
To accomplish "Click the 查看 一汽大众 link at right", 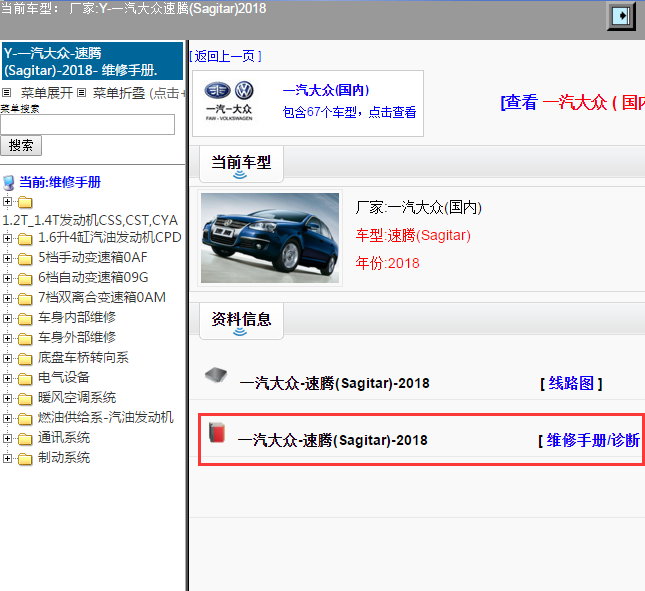I will tap(572, 102).
